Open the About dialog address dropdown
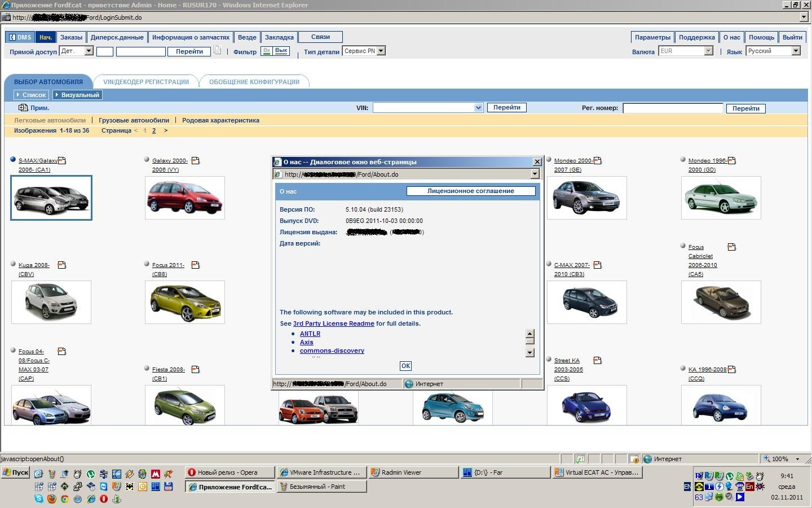This screenshot has width=812, height=508. point(535,174)
